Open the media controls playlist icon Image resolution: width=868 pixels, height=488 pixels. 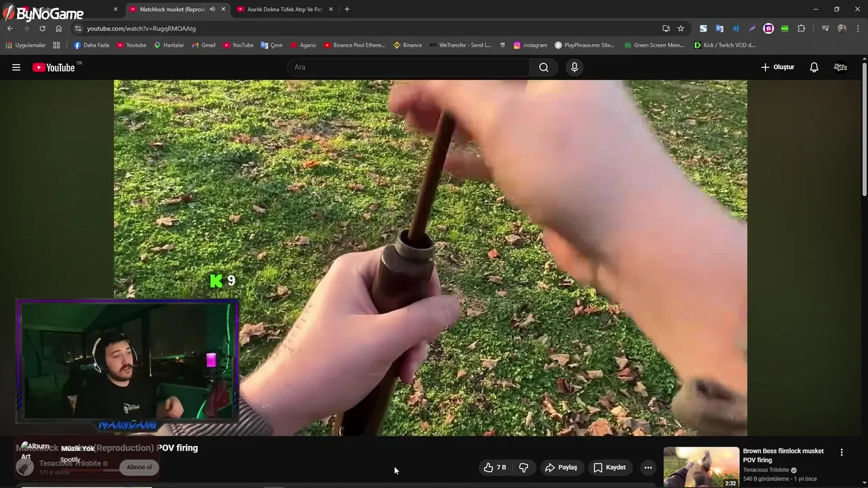tap(825, 28)
